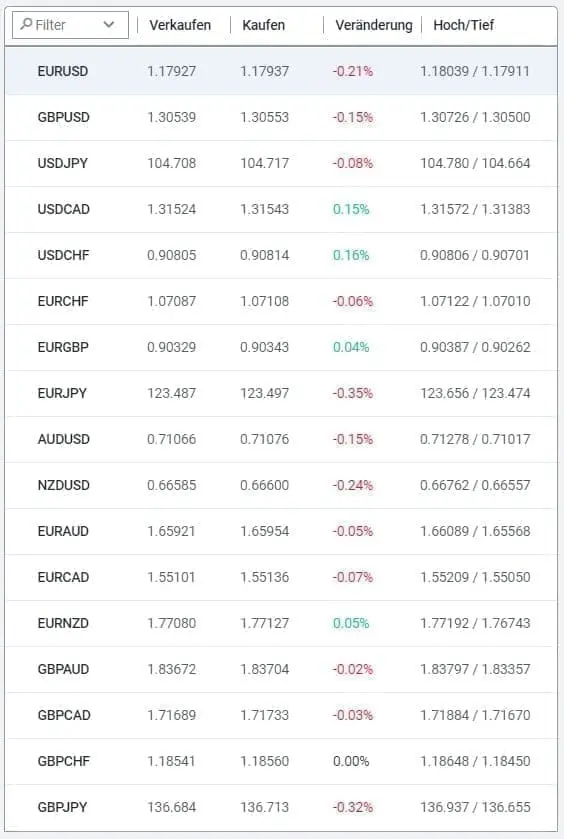Viewport: 564px width, 839px height.
Task: Click EURGBP buy price 0.90343
Action: (264, 347)
